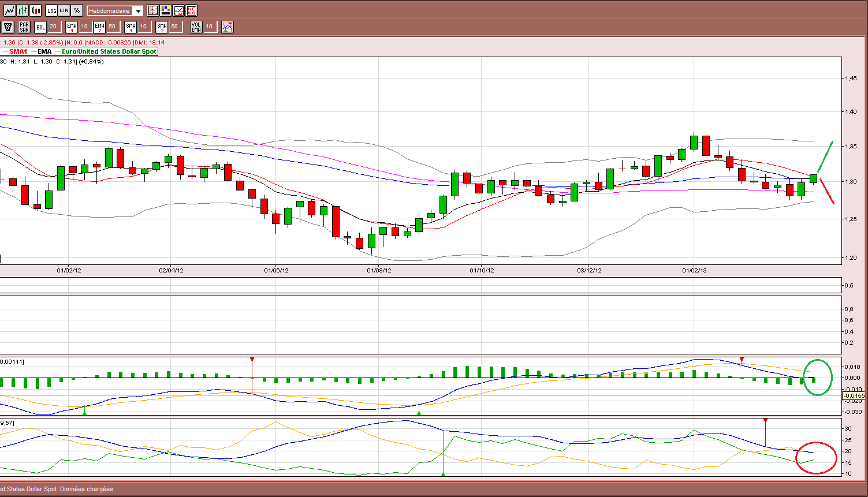Switch to line chart display
The height and width of the screenshot is (497, 868).
(9, 10)
